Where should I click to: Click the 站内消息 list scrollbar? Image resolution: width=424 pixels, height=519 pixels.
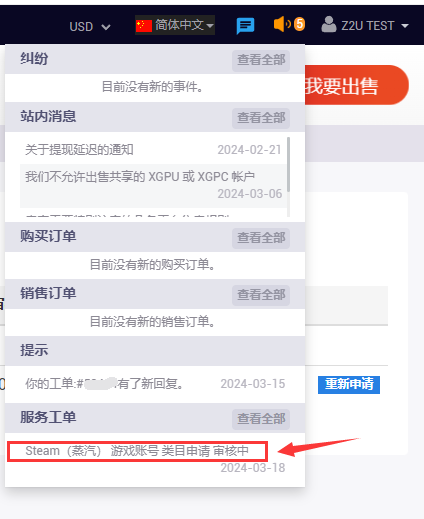point(288,165)
